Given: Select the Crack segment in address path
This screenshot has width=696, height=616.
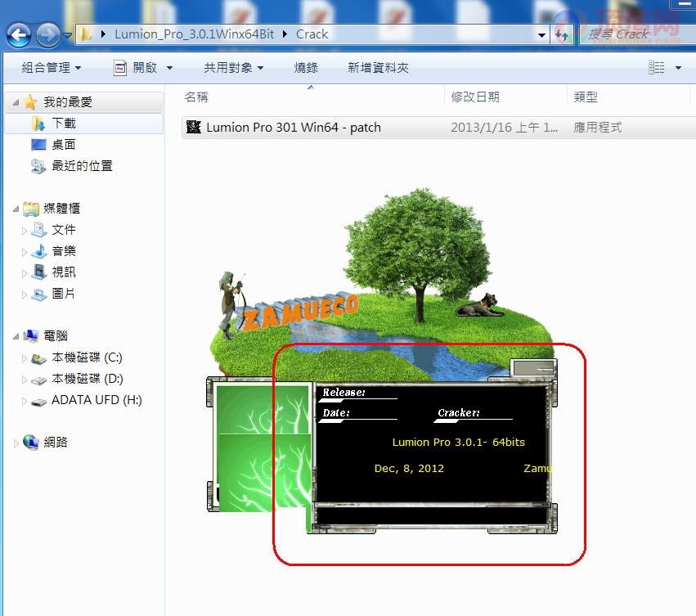Looking at the screenshot, I should click(312, 34).
